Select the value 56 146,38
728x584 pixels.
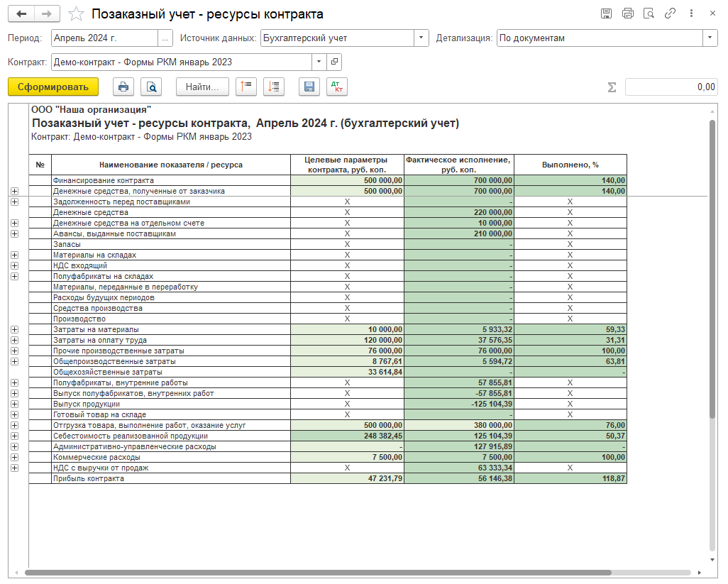click(x=459, y=478)
